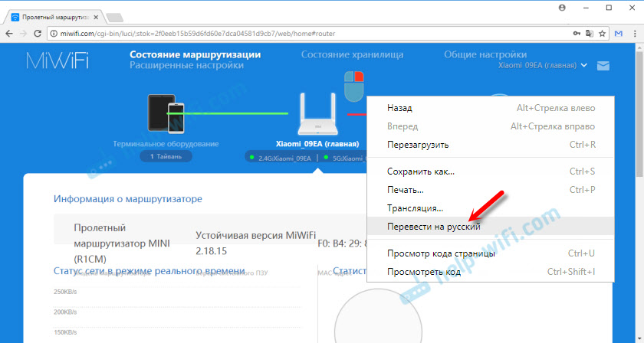
Task: Click Статус сети в режиме реального времени
Action: click(x=149, y=271)
